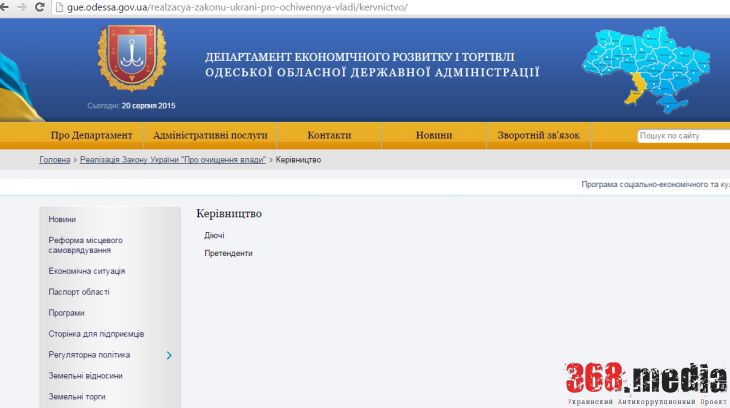Open Сторінка для підприємців sidebar item
The image size is (730, 408).
pyautogui.click(x=96, y=334)
